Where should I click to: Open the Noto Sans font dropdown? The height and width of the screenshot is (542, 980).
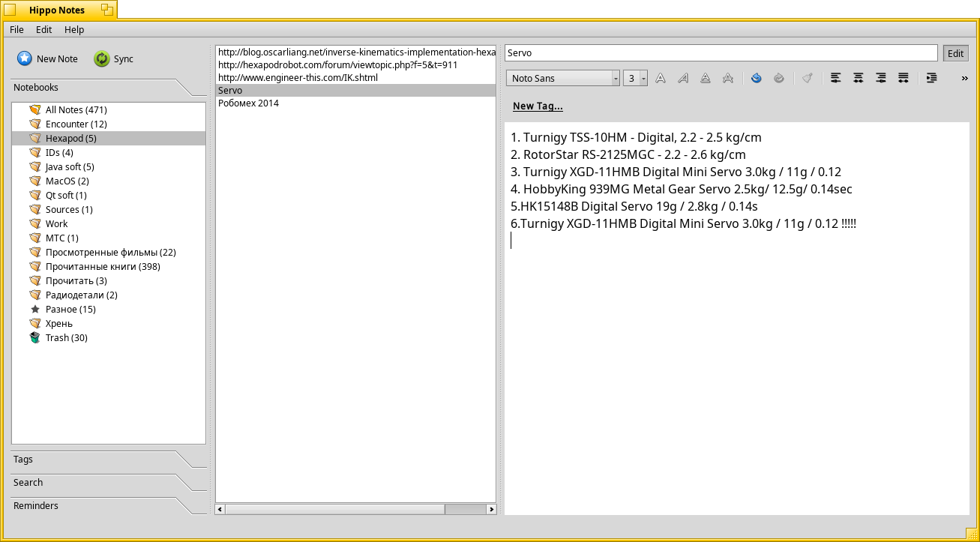point(563,78)
